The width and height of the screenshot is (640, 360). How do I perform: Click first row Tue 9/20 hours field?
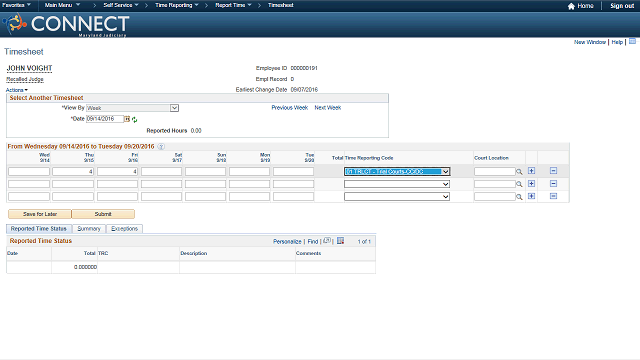[x=293, y=172]
